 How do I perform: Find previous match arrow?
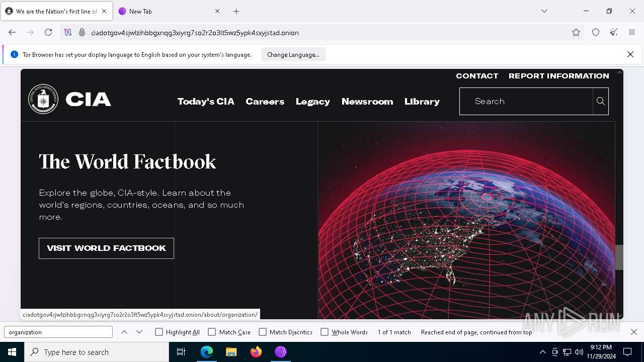[124, 332]
